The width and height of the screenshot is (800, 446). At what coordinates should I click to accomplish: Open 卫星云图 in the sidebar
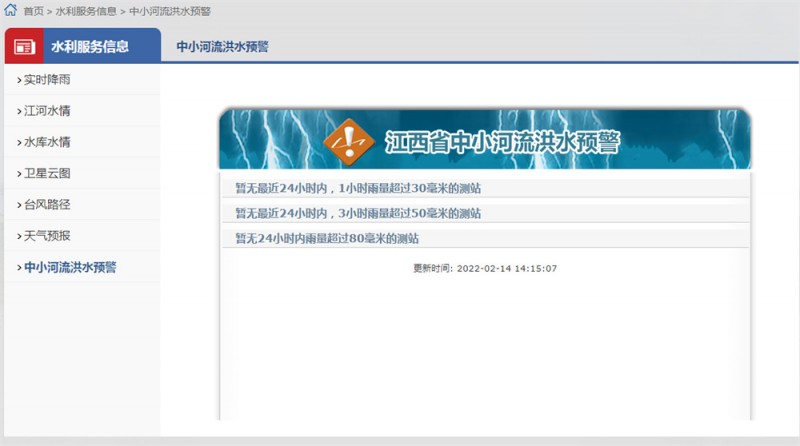click(47, 173)
